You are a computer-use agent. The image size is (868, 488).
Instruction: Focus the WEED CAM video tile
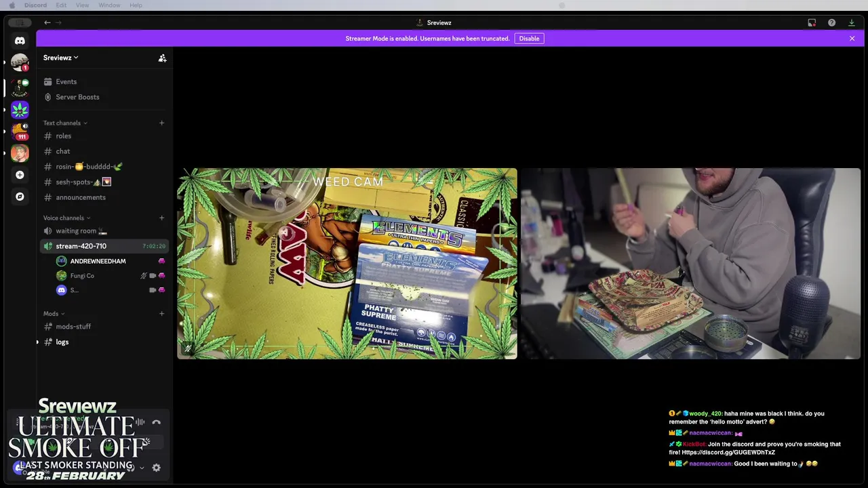coord(347,264)
